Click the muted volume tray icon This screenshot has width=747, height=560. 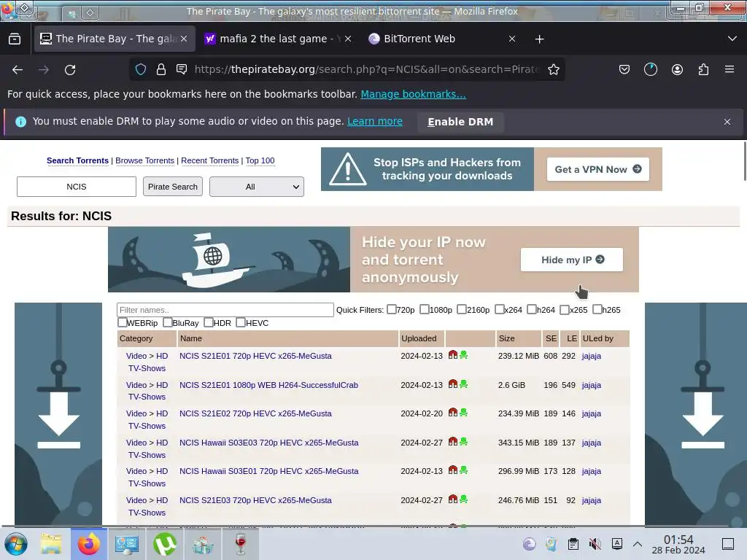[595, 544]
